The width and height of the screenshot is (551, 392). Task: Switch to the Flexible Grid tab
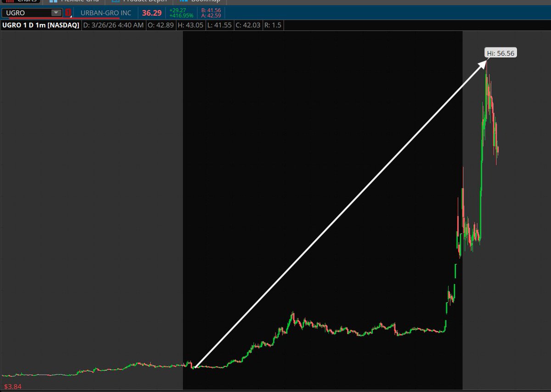coord(75,1)
